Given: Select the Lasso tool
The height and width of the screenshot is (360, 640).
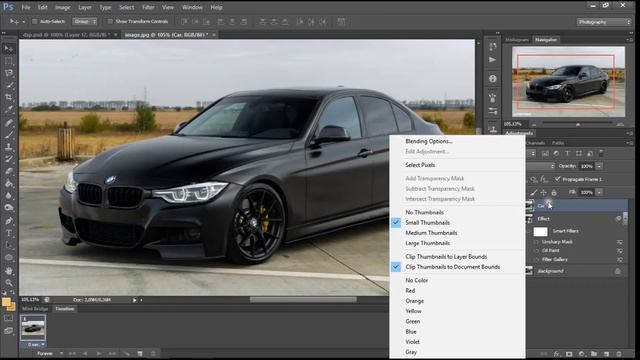Looking at the screenshot, I should tap(9, 73).
